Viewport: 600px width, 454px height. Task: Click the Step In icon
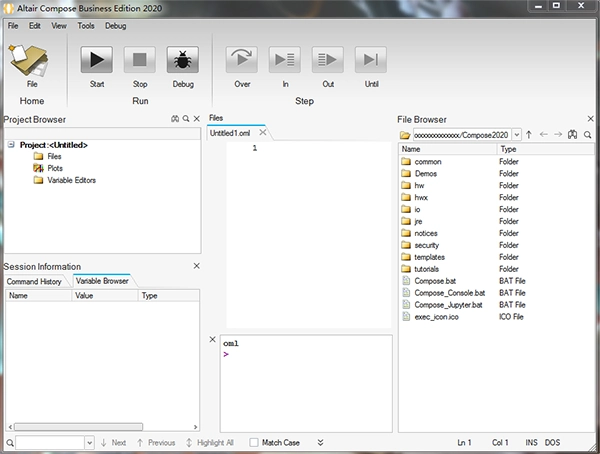(285, 60)
